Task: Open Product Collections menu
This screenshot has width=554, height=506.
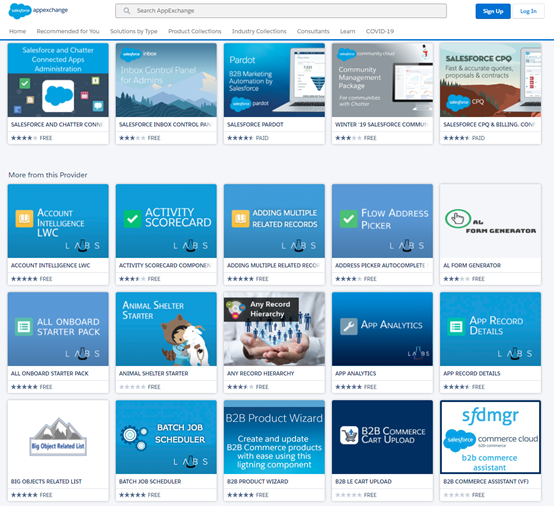Action: coord(195,31)
